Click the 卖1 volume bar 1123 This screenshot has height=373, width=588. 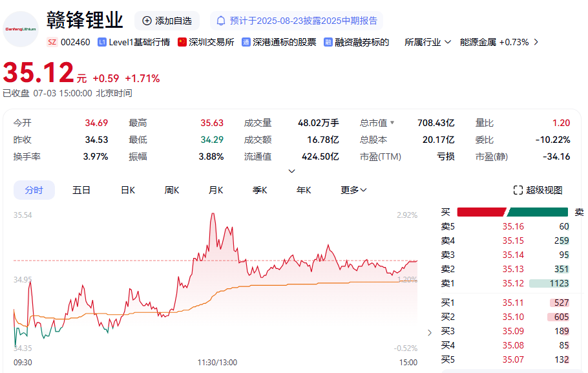[549, 283]
